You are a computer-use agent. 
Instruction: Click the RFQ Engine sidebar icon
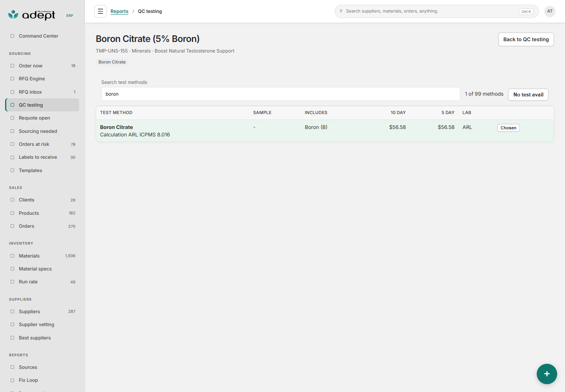(x=12, y=79)
